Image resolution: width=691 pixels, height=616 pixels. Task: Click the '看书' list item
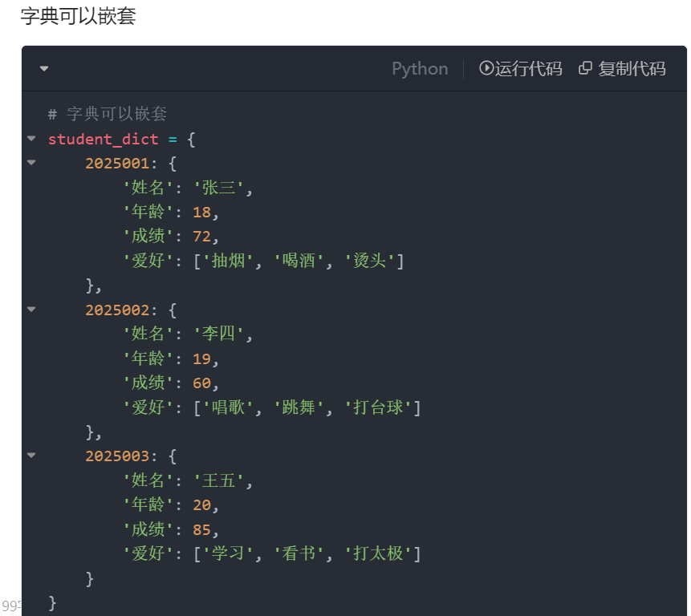coord(299,553)
